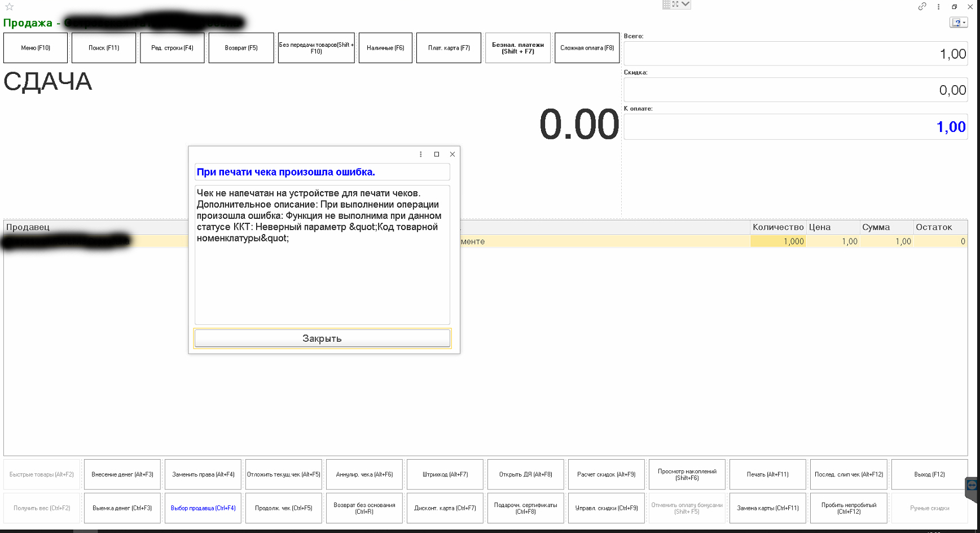Click Управл. скидки (Ctrl+F9)
Viewport: 980px width, 533px height.
click(x=607, y=508)
